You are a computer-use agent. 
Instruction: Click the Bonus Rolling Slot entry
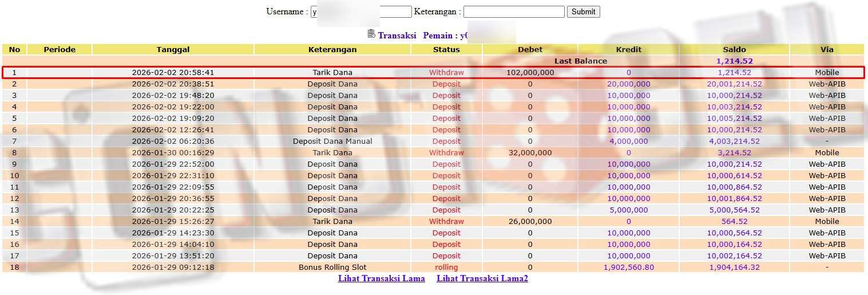[332, 268]
